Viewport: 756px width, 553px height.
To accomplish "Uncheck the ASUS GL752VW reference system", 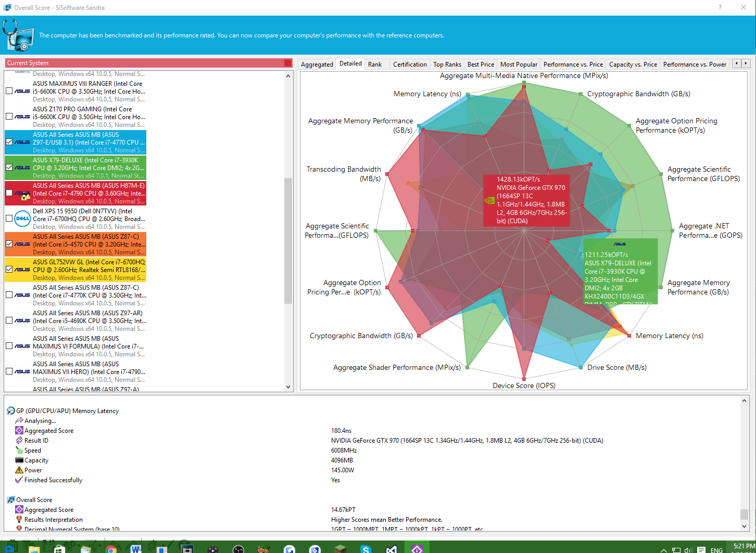I will (x=9, y=269).
